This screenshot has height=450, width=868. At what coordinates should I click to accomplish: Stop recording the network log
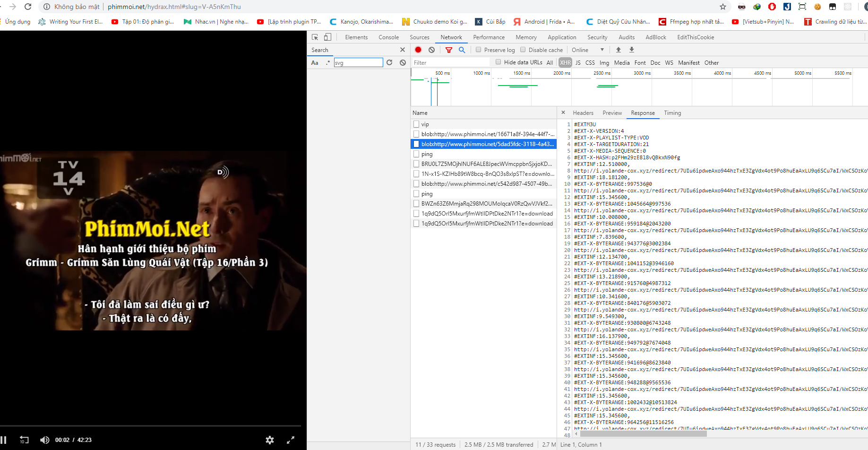418,50
